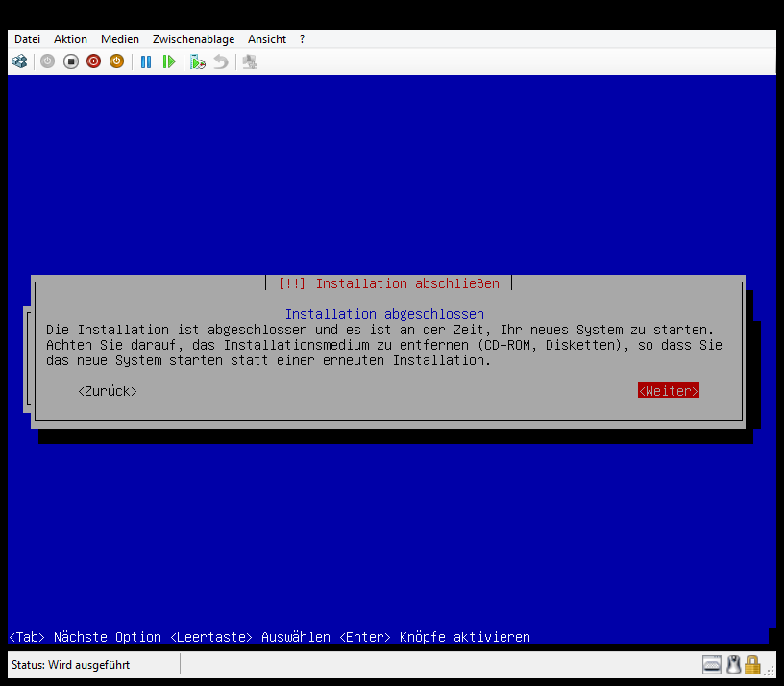The height and width of the screenshot is (686, 784).
Task: Open the Datei menu
Action: pyautogui.click(x=28, y=39)
